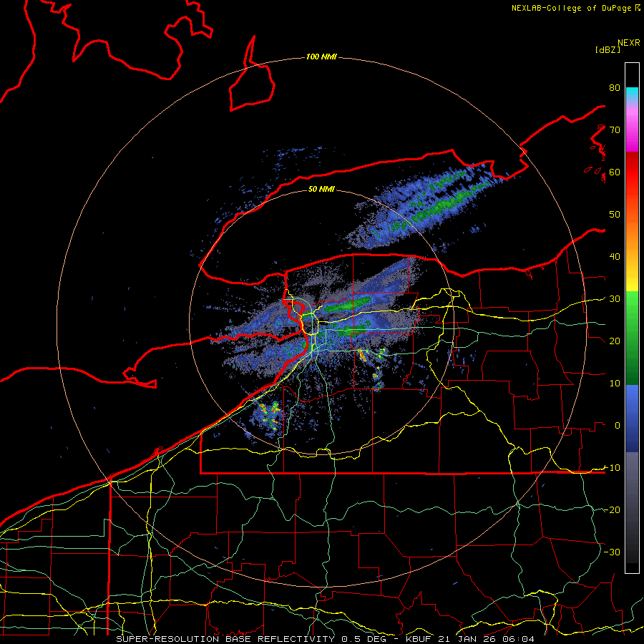This screenshot has width=644, height=644.
Task: Click the 70 value on the dBZ scale
Action: (x=615, y=130)
